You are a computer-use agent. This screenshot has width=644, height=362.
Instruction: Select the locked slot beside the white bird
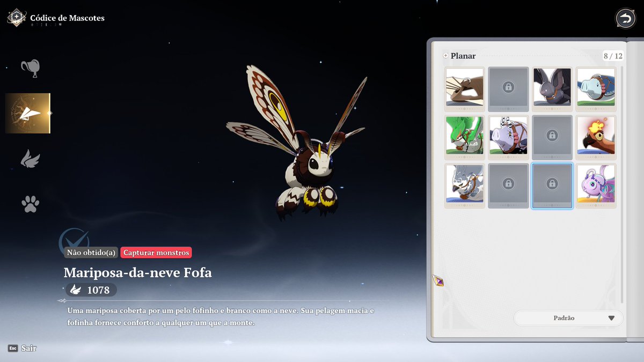tap(508, 186)
